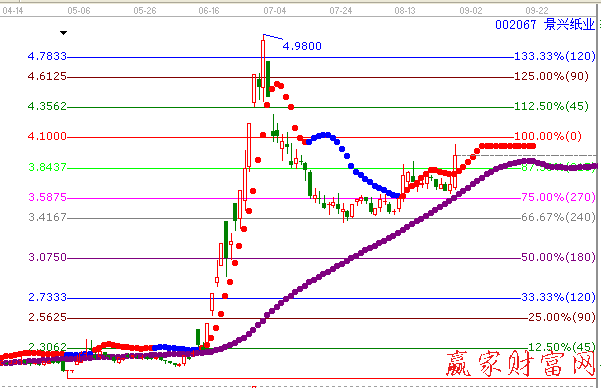Click the tallest red candlestick at the peak
The height and width of the screenshot is (388, 601).
pos(263,69)
